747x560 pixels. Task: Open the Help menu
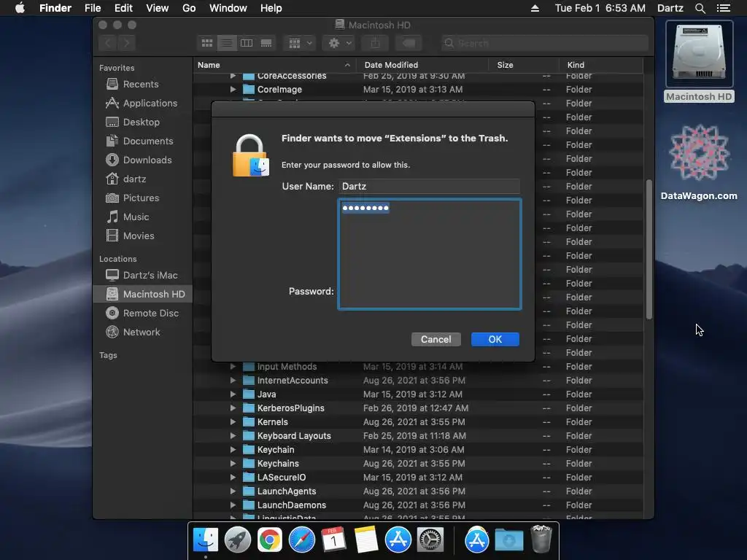click(x=271, y=8)
